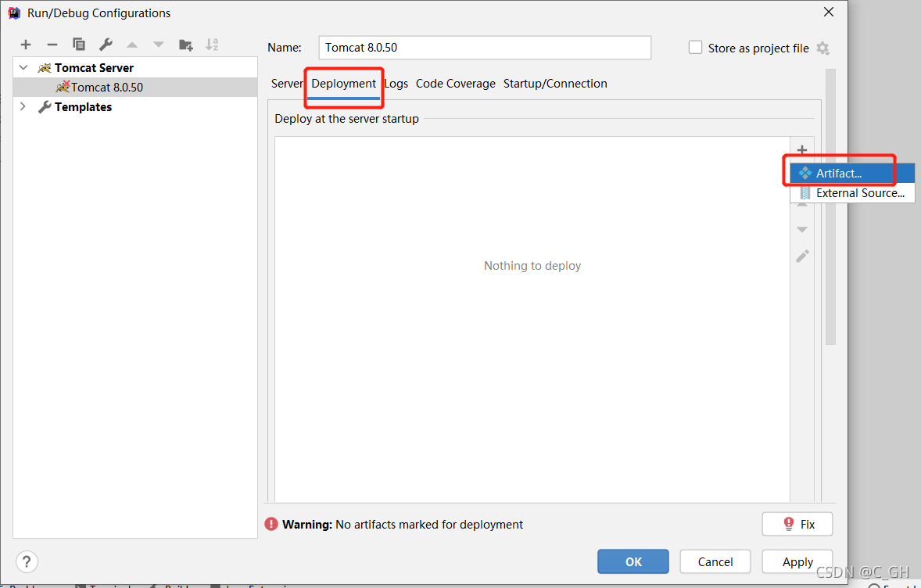Image resolution: width=921 pixels, height=588 pixels.
Task: Edit deployment item pencil icon
Action: pyautogui.click(x=802, y=256)
